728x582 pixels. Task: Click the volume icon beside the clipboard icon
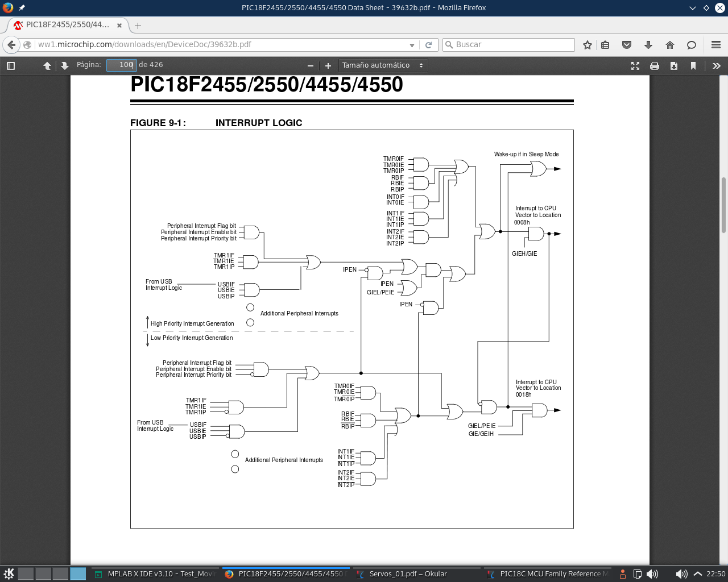[x=652, y=573]
